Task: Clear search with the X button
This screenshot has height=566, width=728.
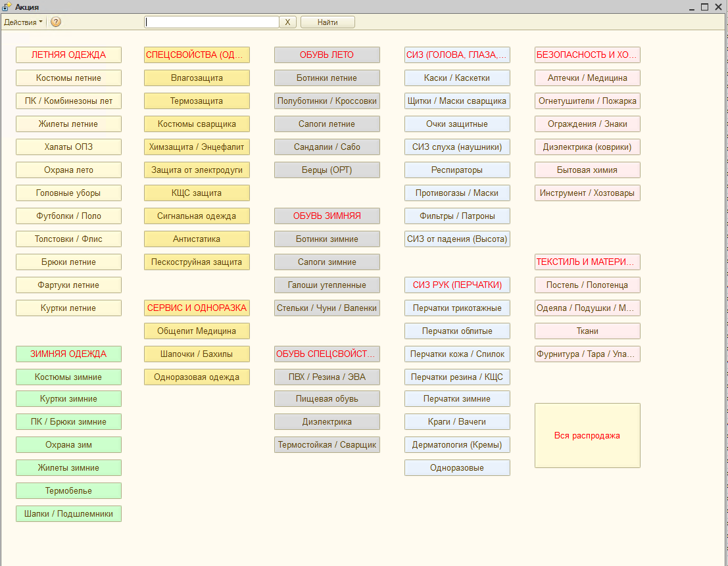Action: pos(287,22)
